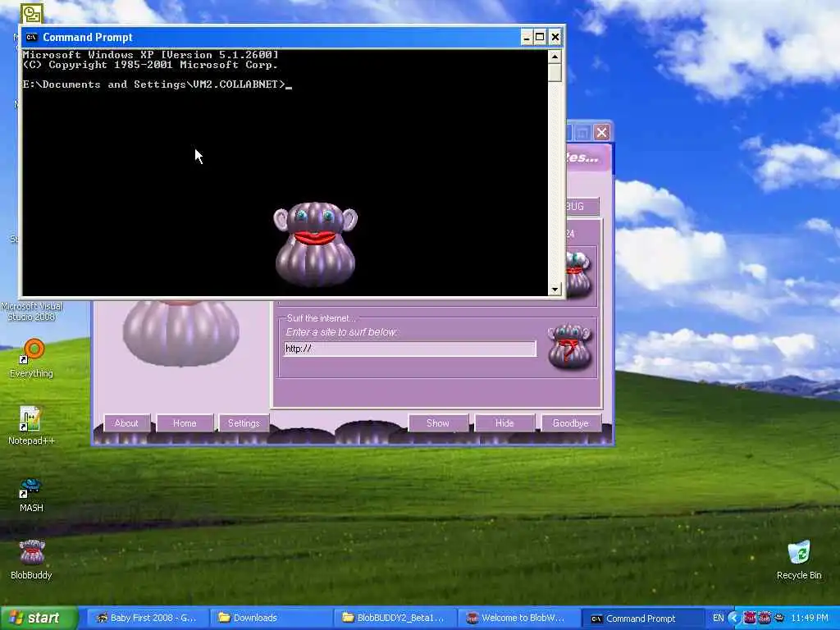Click the taskbar clock showing 11:49 PM
This screenshot has width=840, height=630.
pos(810,618)
